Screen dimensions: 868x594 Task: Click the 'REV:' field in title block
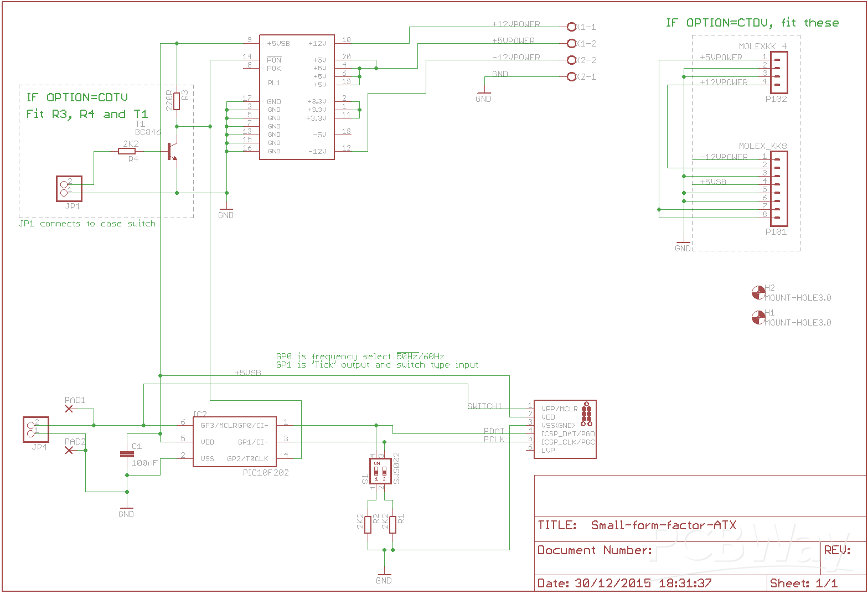point(838,550)
